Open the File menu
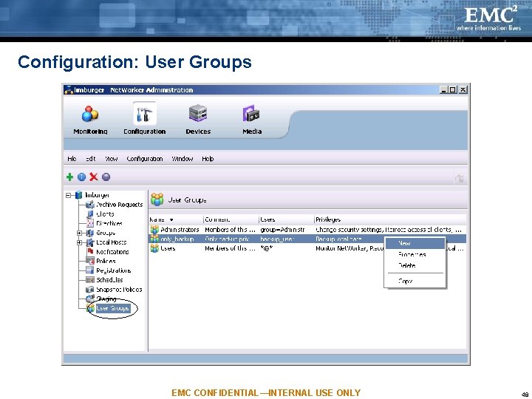 pos(72,159)
